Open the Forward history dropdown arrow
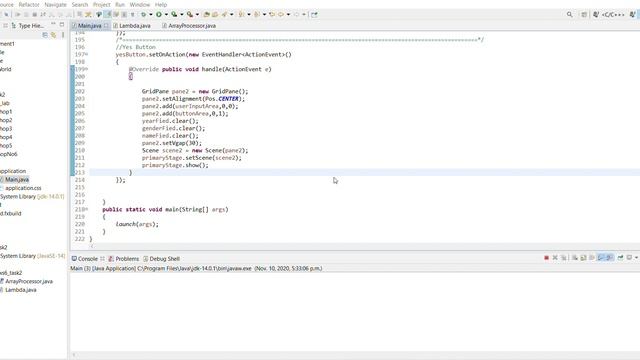640x360 pixels. pyautogui.click(x=304, y=14)
